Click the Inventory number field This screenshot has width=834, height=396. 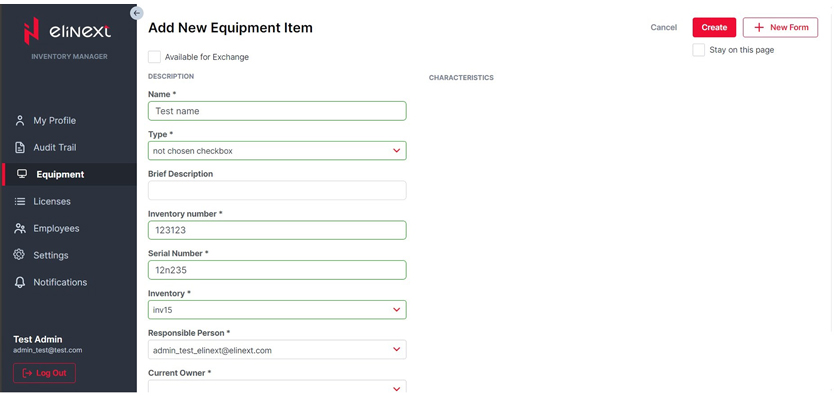[x=277, y=230]
